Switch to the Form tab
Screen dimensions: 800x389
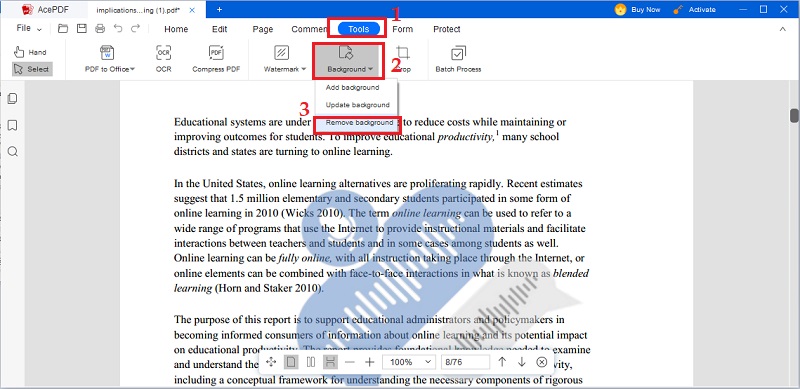pos(403,29)
